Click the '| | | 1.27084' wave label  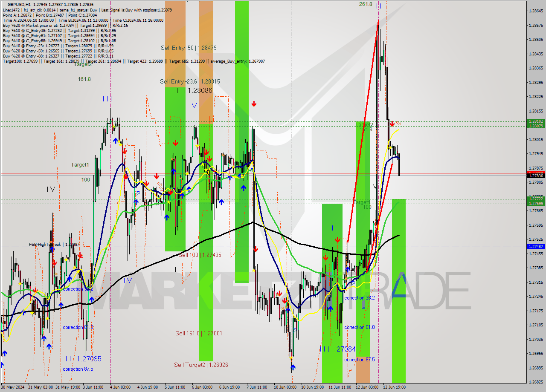point(338,349)
